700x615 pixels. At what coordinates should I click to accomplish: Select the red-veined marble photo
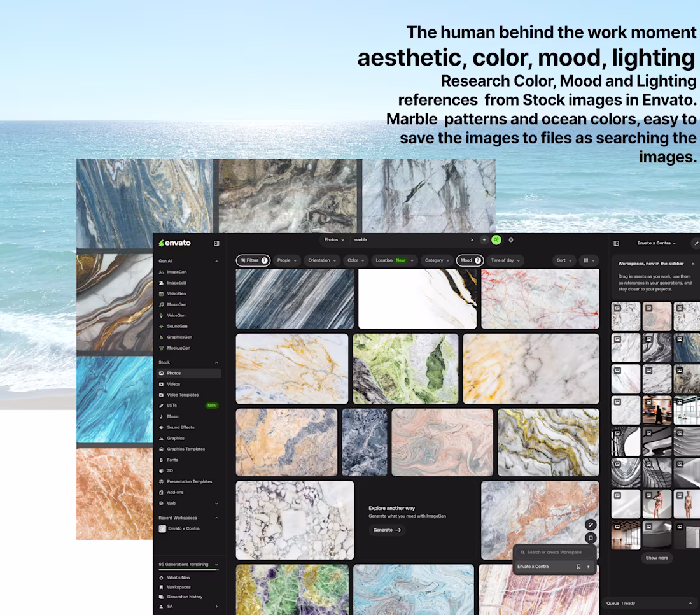pos(540,299)
